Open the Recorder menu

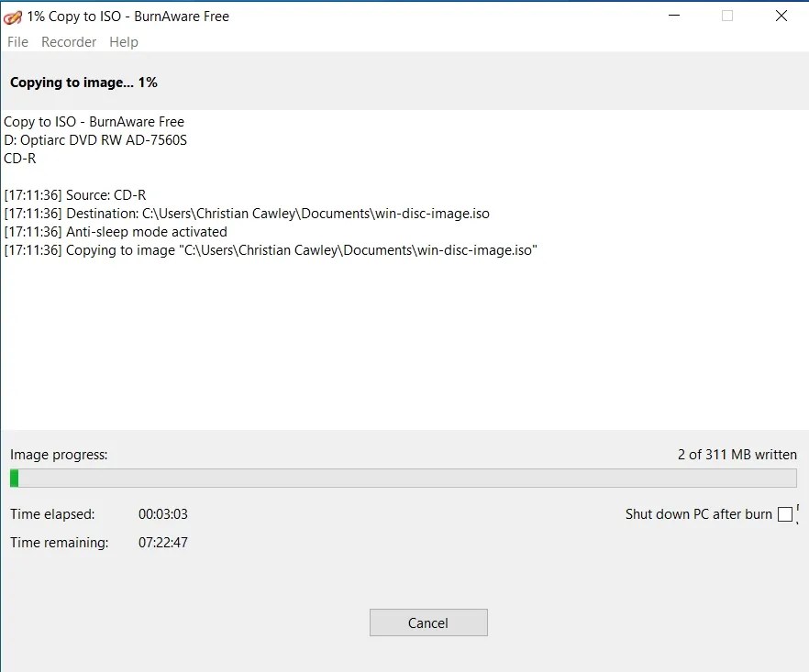(69, 41)
